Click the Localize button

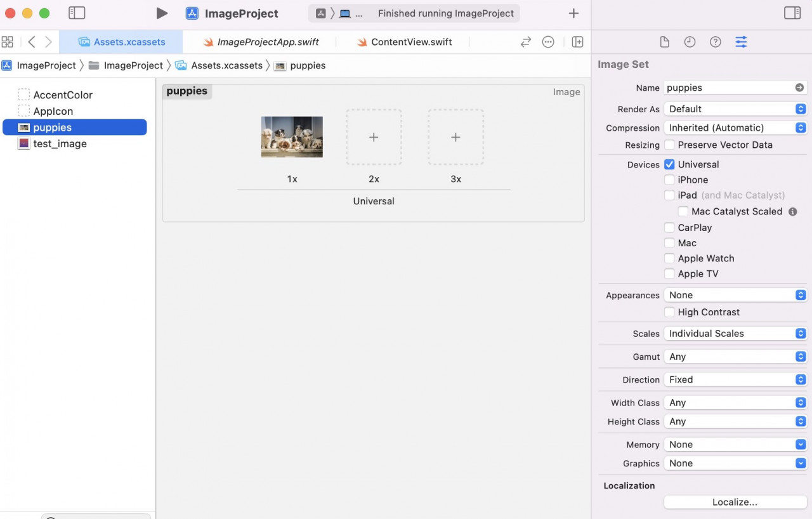[735, 502]
